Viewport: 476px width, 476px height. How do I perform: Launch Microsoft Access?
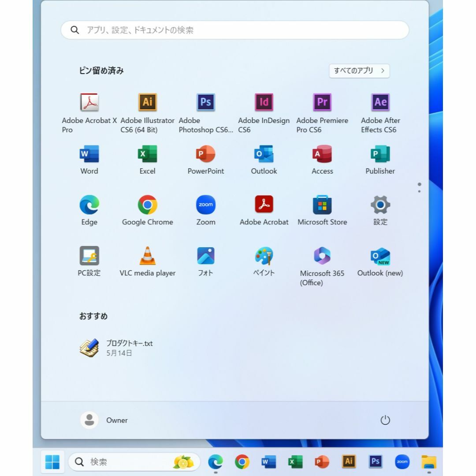coord(322,160)
